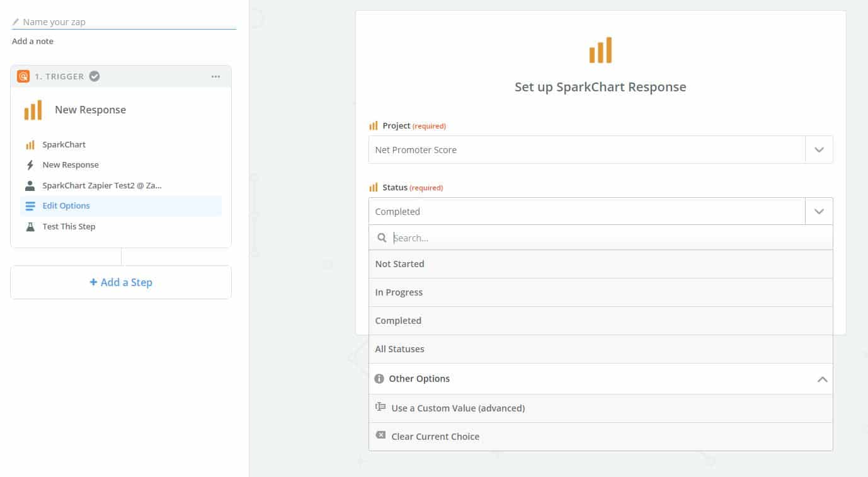Click the "Add a note" link

[32, 41]
